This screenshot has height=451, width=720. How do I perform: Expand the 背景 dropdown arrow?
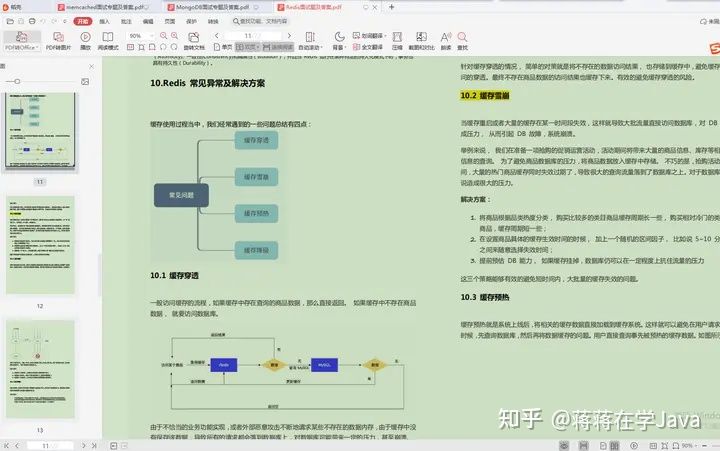coord(345,47)
